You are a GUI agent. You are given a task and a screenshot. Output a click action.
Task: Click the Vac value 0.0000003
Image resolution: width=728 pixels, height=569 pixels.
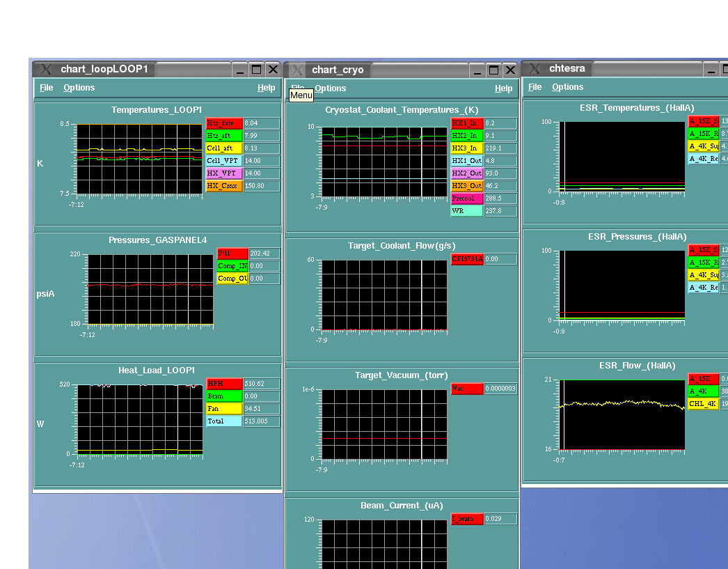click(501, 389)
